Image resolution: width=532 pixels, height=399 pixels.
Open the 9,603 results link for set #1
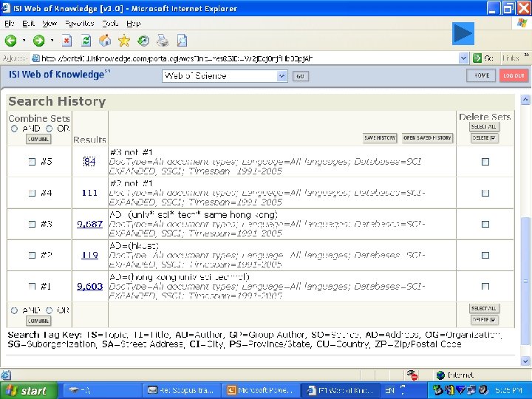pos(89,287)
